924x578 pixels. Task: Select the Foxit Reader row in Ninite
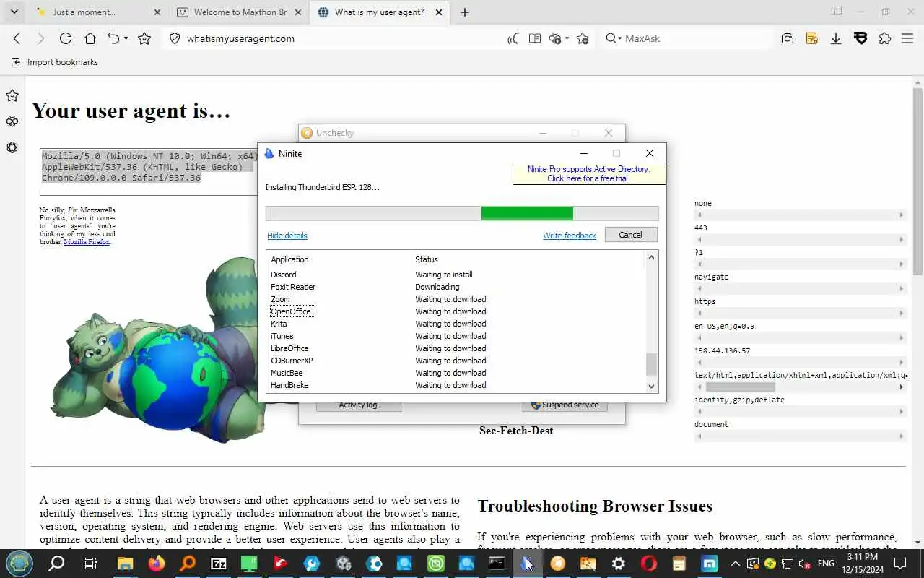coord(455,287)
